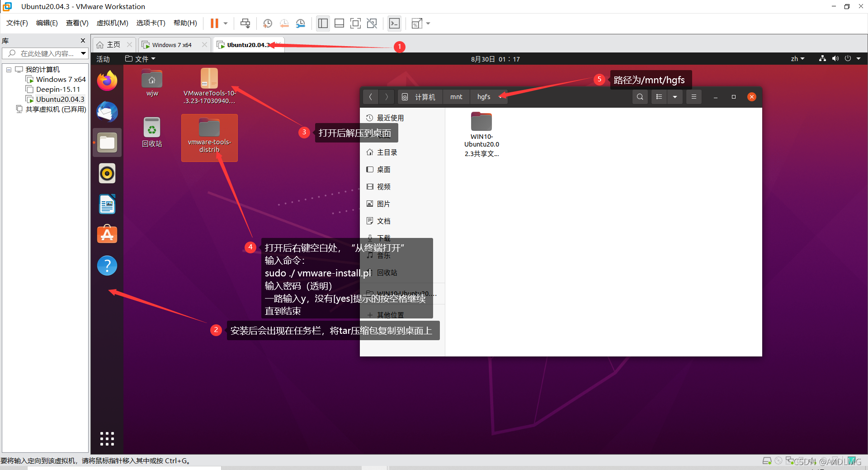Click the network status icon in top bar
Viewport: 868px width, 470px height.
[x=822, y=59]
